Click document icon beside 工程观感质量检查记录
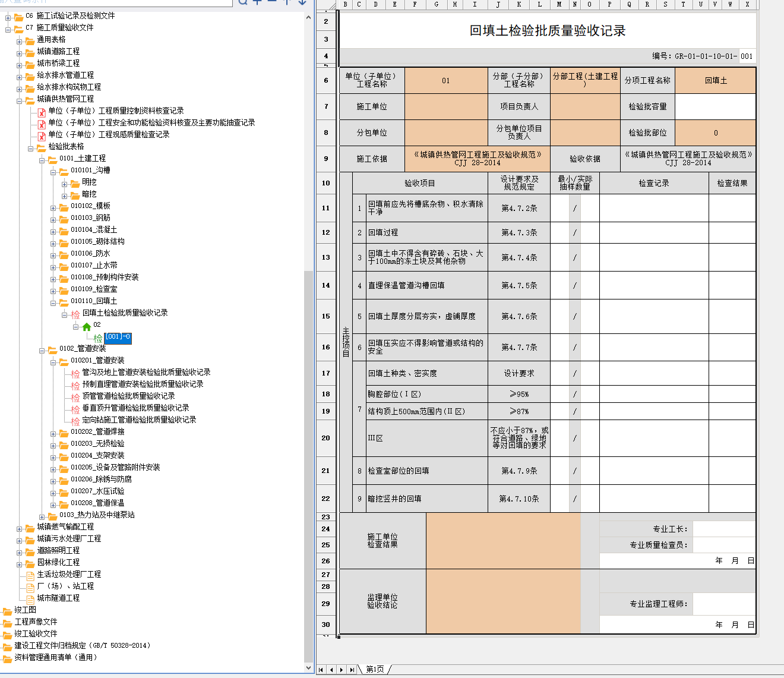This screenshot has height=678, width=784. [42, 135]
